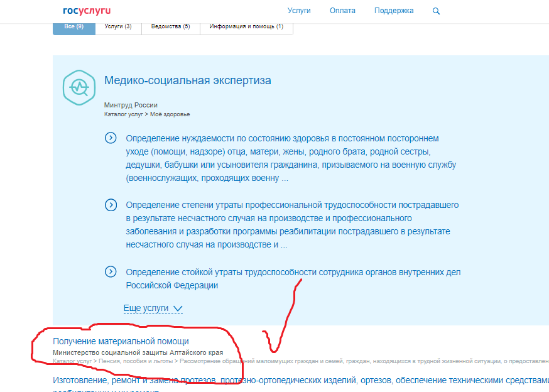Open Определение нуждаемости по состоянию здоровья link

click(x=291, y=158)
